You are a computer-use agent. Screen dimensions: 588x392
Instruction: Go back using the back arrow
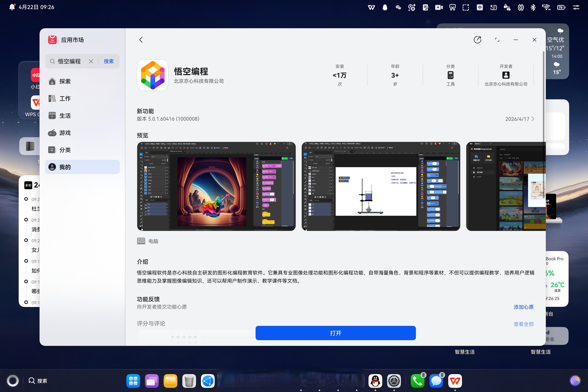(x=141, y=40)
